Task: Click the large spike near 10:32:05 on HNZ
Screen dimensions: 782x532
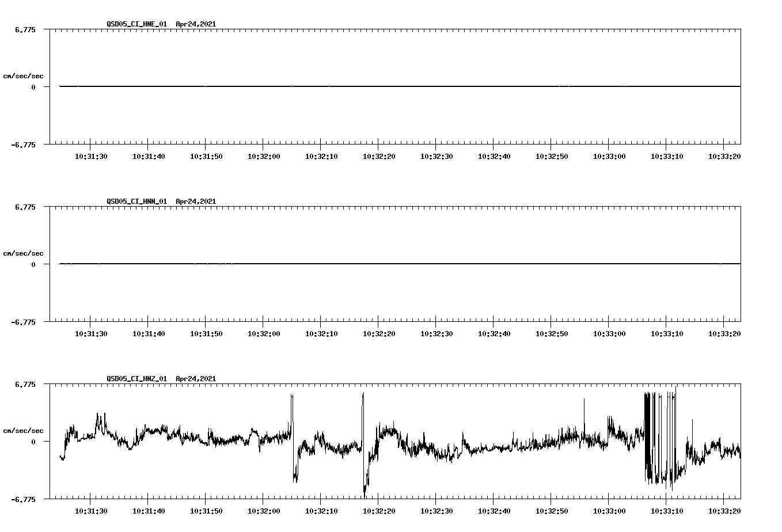Action: tap(293, 397)
